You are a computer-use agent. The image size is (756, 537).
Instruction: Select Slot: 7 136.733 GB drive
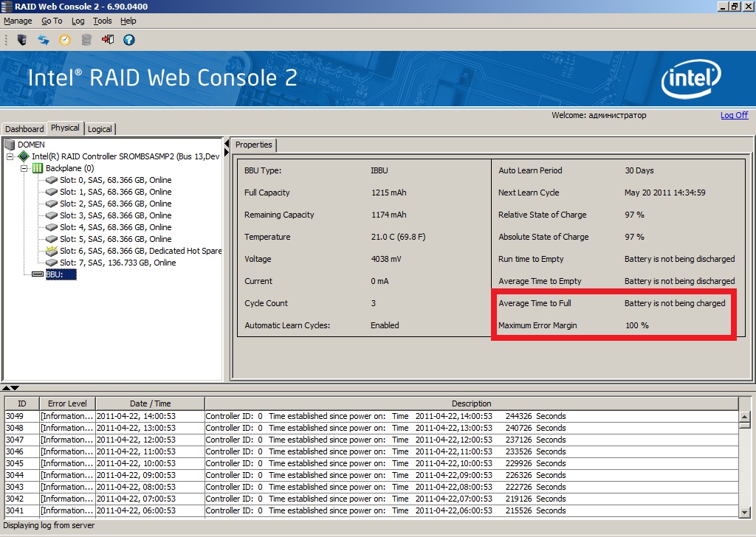tap(117, 263)
